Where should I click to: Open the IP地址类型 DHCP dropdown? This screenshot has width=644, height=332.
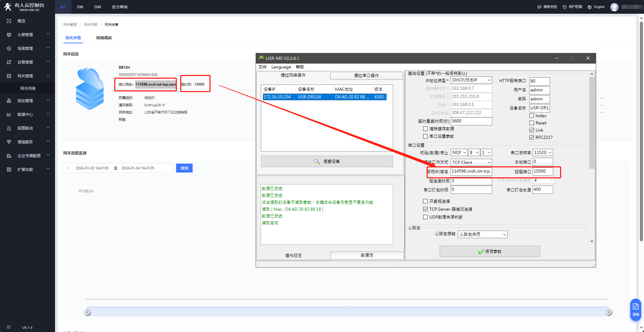coord(471,80)
